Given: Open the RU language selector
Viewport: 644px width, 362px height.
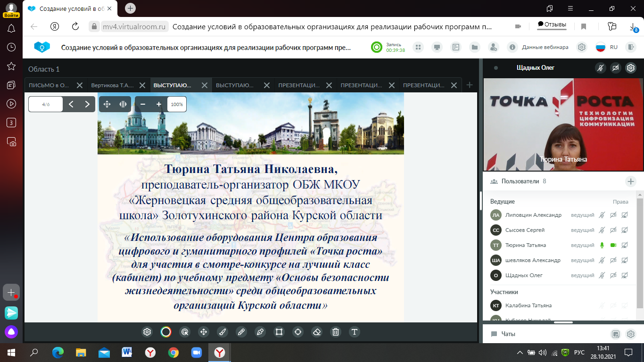Looking at the screenshot, I should pos(606,47).
